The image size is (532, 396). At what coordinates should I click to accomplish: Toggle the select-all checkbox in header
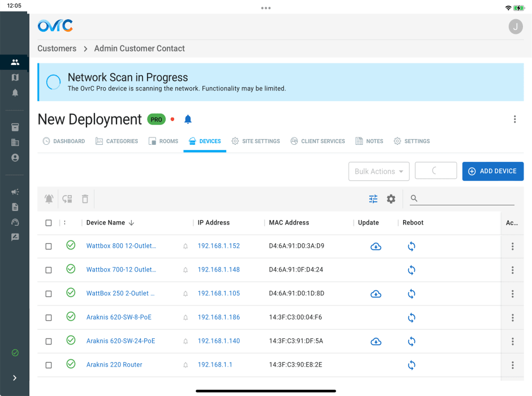(49, 223)
